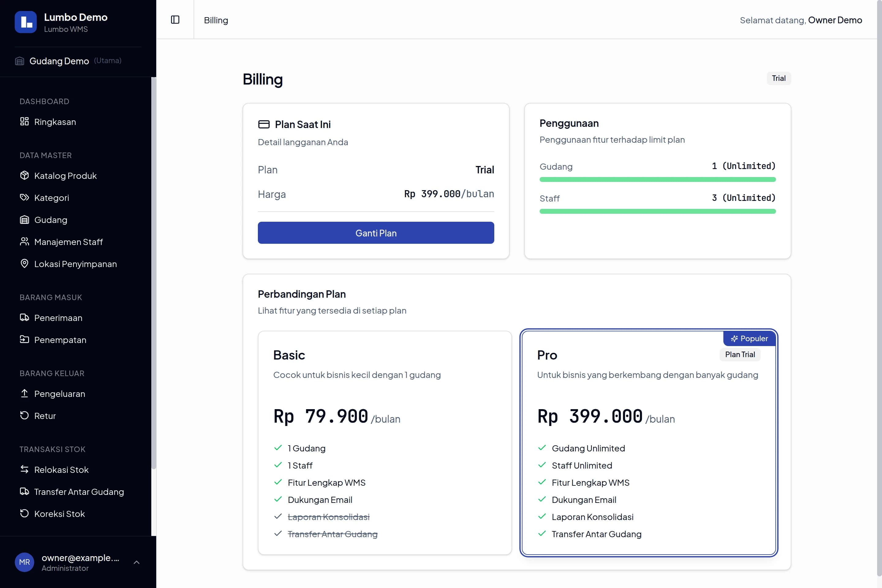The height and width of the screenshot is (588, 882).
Task: Click the Pengeluaran upload arrow icon
Action: click(x=24, y=393)
